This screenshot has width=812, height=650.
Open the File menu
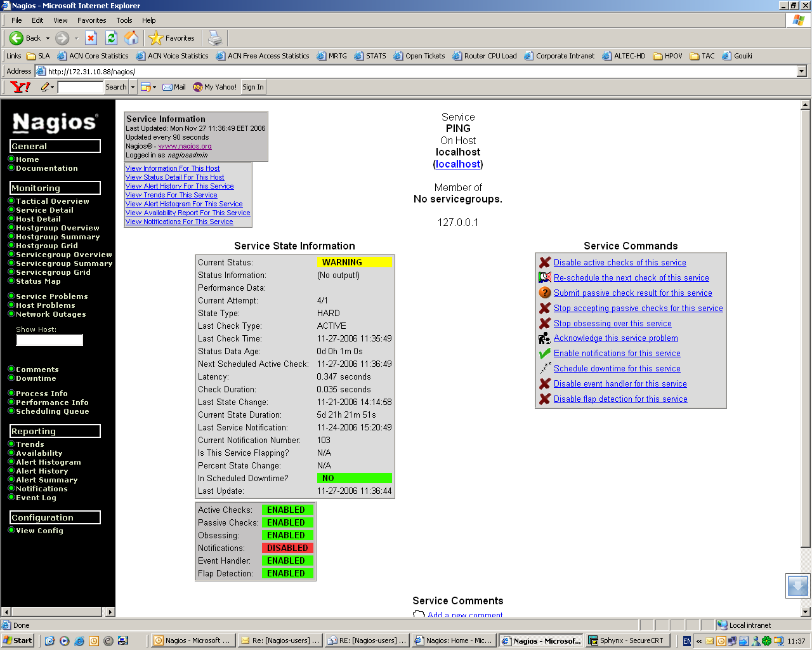tap(16, 20)
